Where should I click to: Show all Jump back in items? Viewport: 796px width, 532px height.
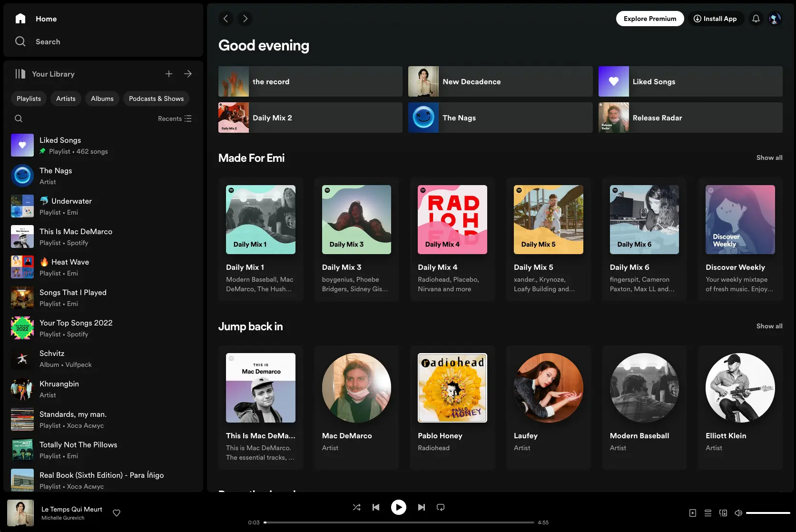click(769, 326)
